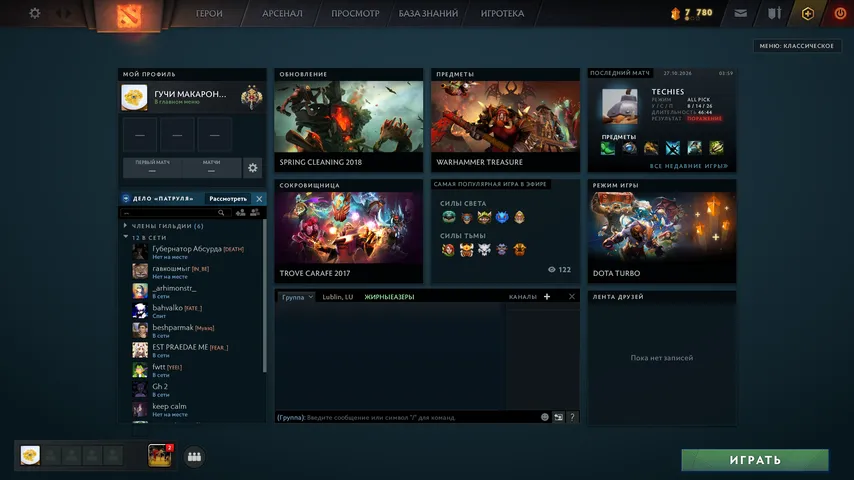The height and width of the screenshot is (480, 854).
Task: Click the green boots item icon
Action: pos(607,148)
